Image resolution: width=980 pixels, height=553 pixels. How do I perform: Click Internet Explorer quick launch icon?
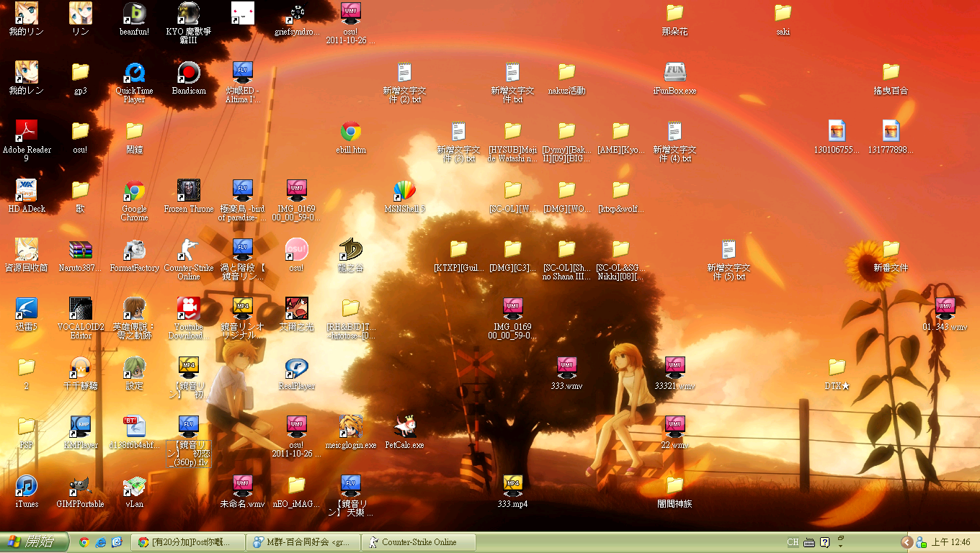click(101, 542)
